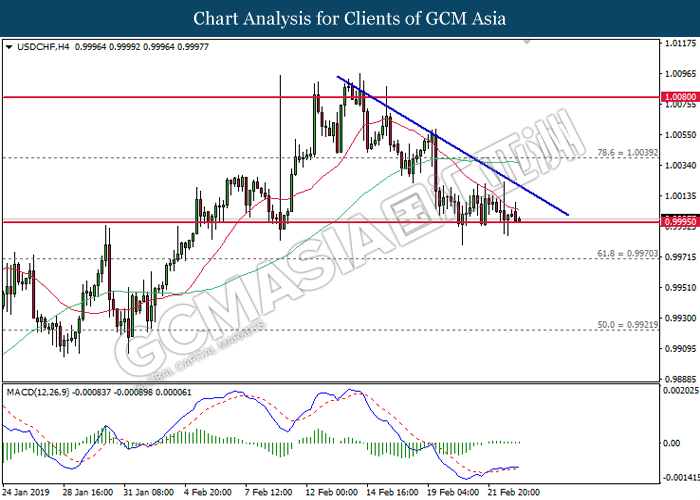
Task: Select the 1.00340 price axis value
Action: (681, 165)
